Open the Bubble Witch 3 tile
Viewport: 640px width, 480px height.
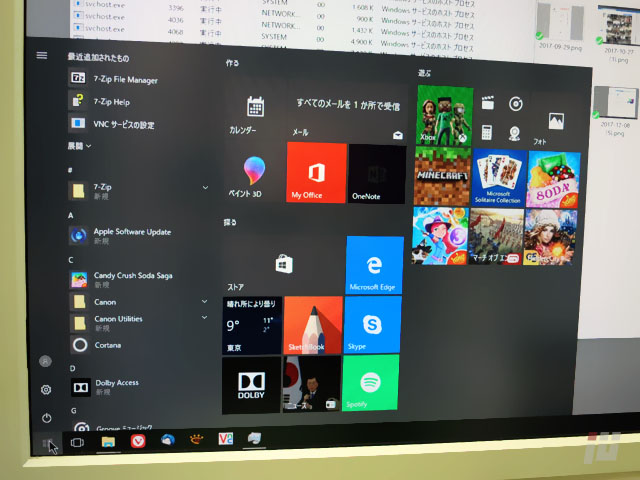(x=441, y=236)
